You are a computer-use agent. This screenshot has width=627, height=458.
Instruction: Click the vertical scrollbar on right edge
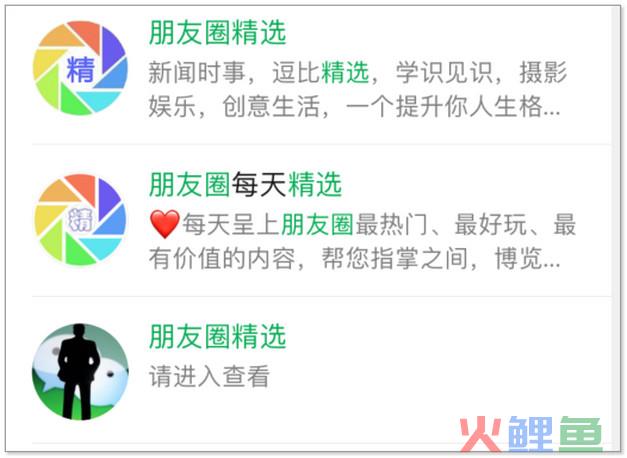tap(616, 228)
